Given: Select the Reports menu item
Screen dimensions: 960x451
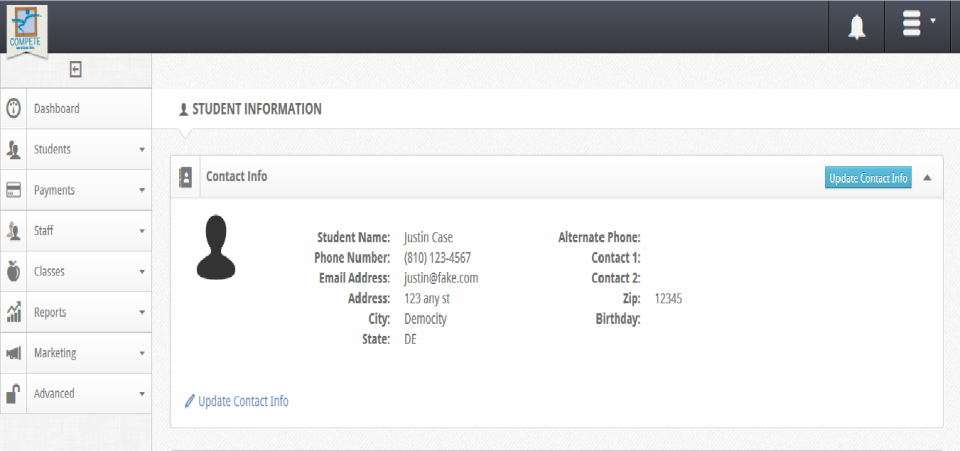Looking at the screenshot, I should pos(50,312).
